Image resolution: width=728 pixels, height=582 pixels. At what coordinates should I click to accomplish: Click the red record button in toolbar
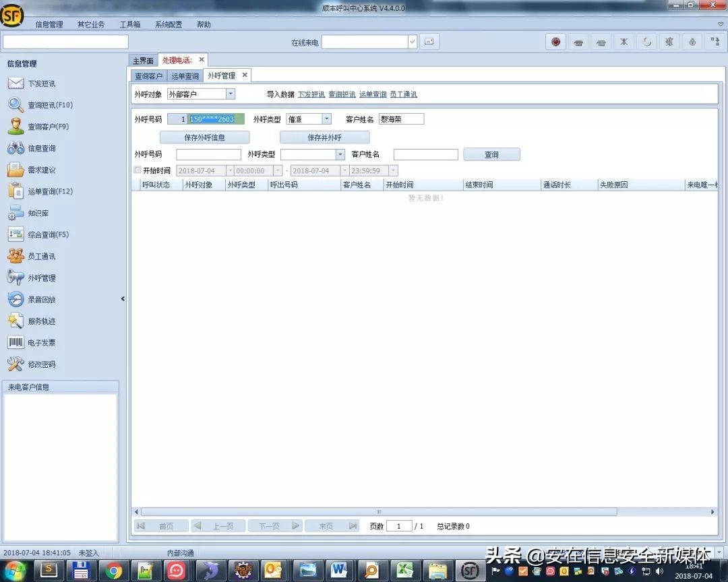click(x=555, y=42)
